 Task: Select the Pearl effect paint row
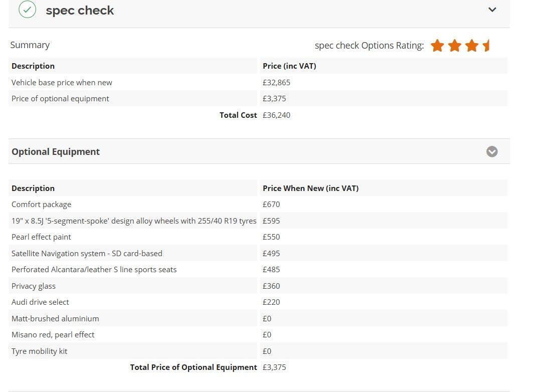coord(258,237)
